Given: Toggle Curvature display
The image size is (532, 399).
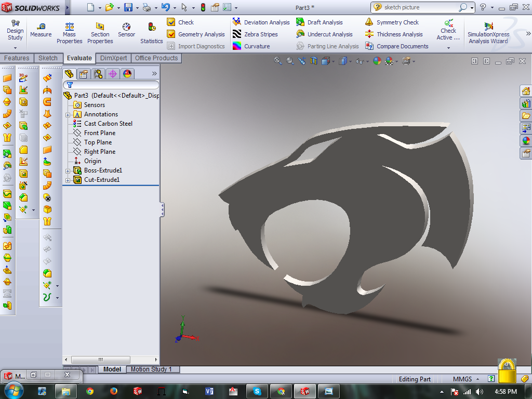Looking at the screenshot, I should 251,46.
